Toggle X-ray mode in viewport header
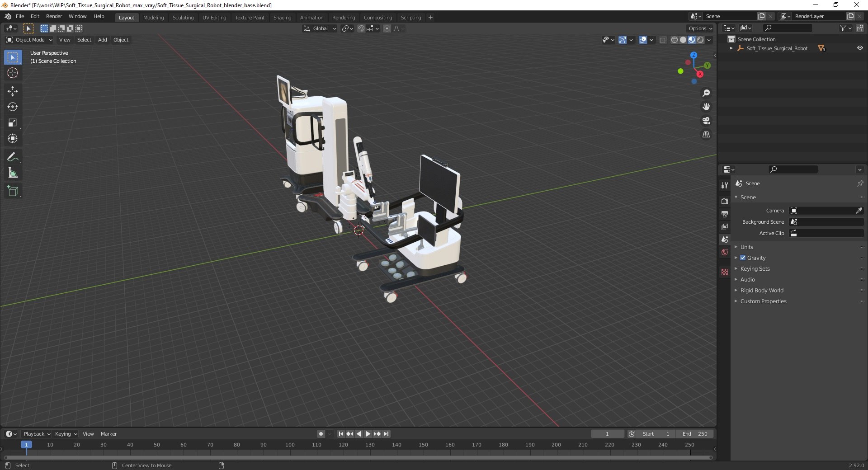 point(663,40)
